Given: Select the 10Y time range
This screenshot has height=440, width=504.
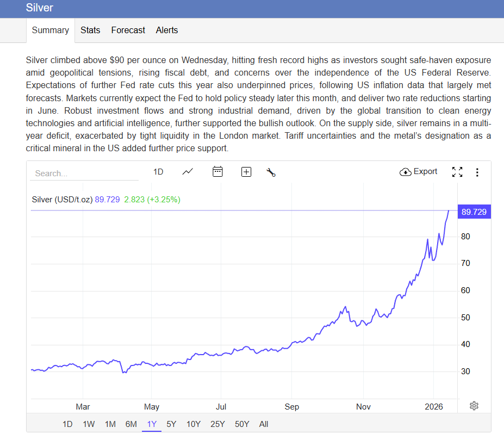Looking at the screenshot, I should tap(193, 424).
